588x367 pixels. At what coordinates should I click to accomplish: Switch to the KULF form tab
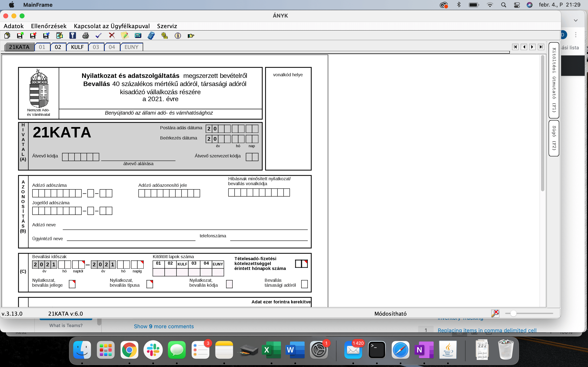(77, 47)
